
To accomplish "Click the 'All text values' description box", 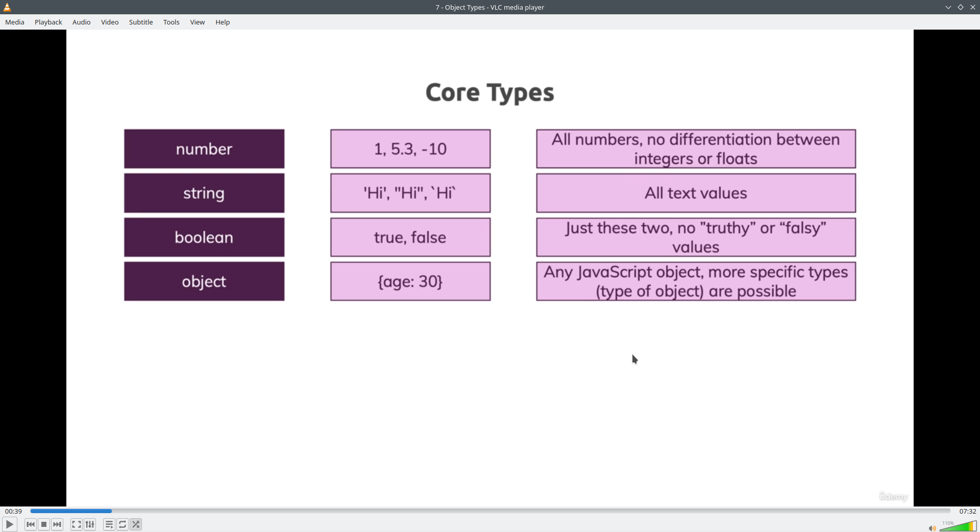I will pos(696,193).
